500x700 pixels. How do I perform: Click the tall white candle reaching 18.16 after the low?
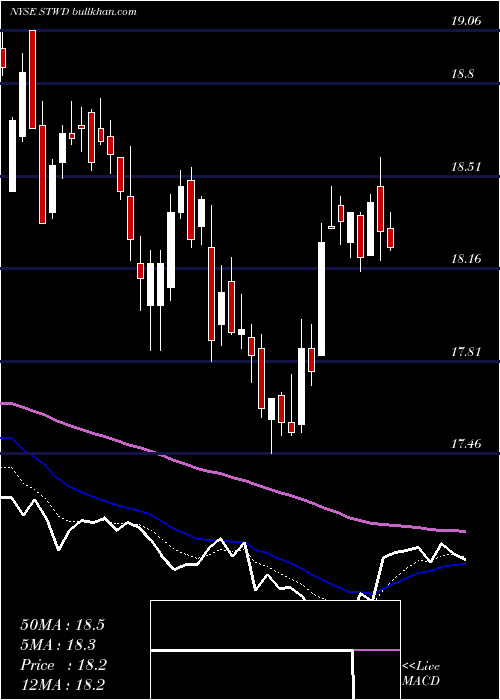(x=321, y=299)
